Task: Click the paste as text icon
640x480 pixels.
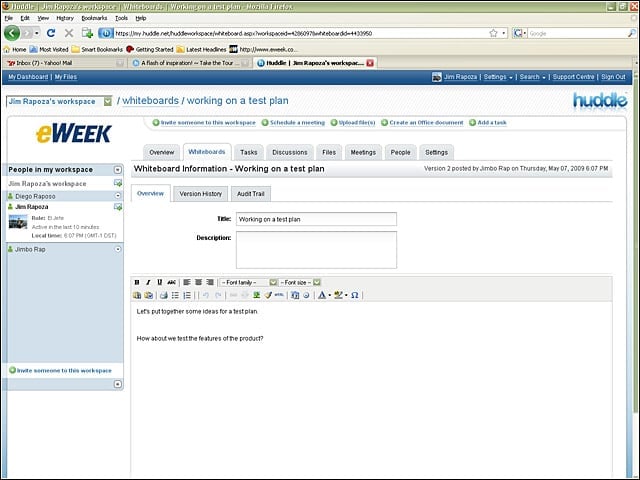Action: pyautogui.click(x=137, y=295)
